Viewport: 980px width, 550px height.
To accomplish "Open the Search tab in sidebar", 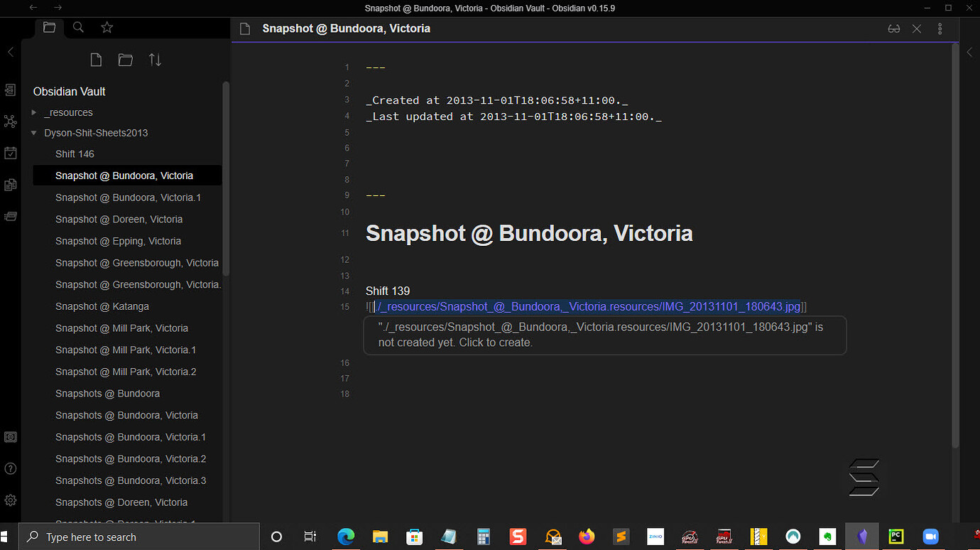I will [x=78, y=28].
